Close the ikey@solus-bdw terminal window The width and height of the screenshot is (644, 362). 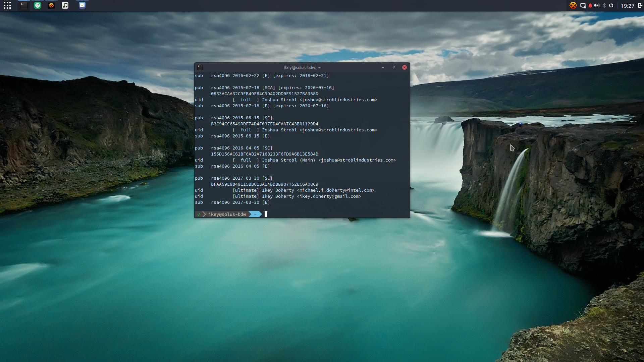coord(405,67)
